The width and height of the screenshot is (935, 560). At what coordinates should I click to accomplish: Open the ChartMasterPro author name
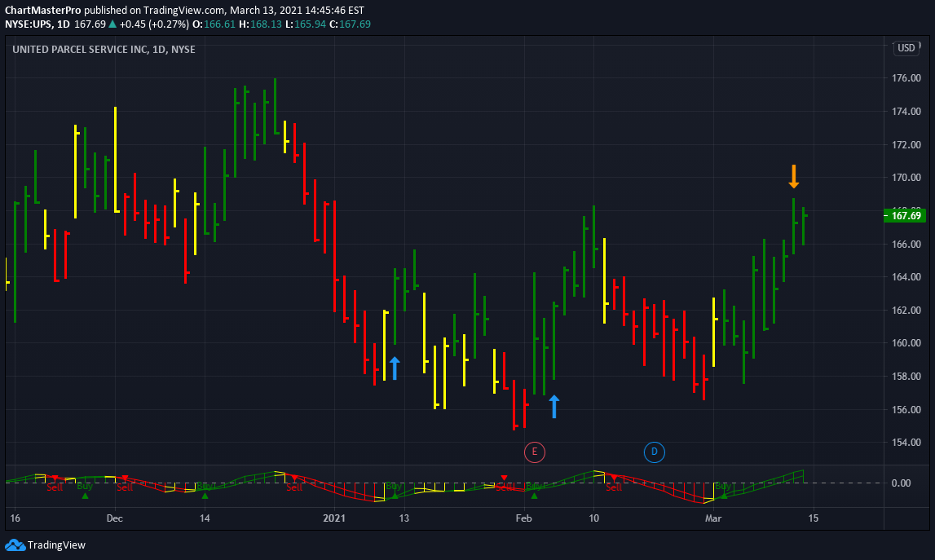[x=43, y=10]
